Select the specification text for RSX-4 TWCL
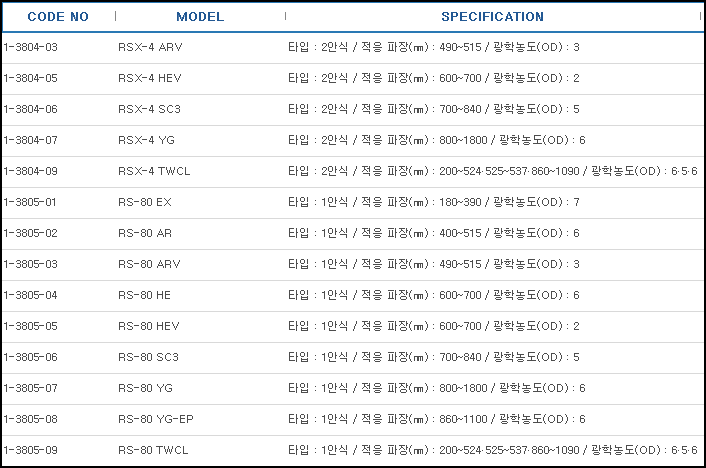The width and height of the screenshot is (706, 468). click(x=492, y=171)
